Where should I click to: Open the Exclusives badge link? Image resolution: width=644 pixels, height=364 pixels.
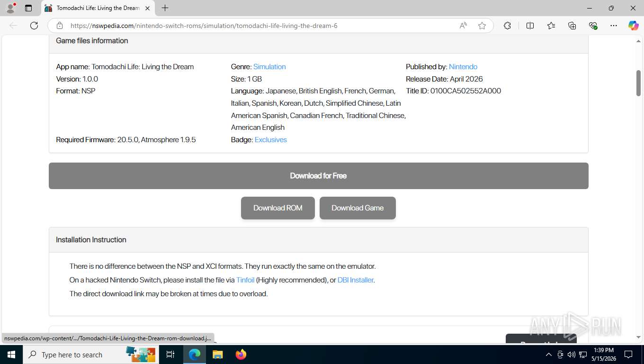[271, 140]
